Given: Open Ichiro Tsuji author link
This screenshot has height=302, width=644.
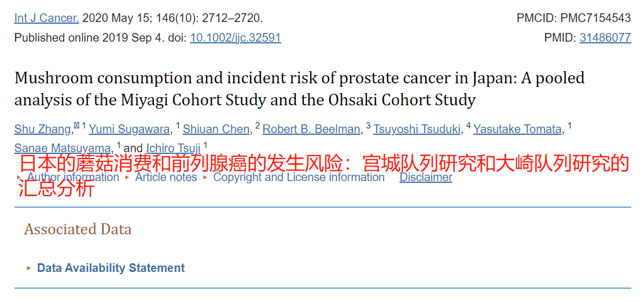Looking at the screenshot, I should pos(173,148).
